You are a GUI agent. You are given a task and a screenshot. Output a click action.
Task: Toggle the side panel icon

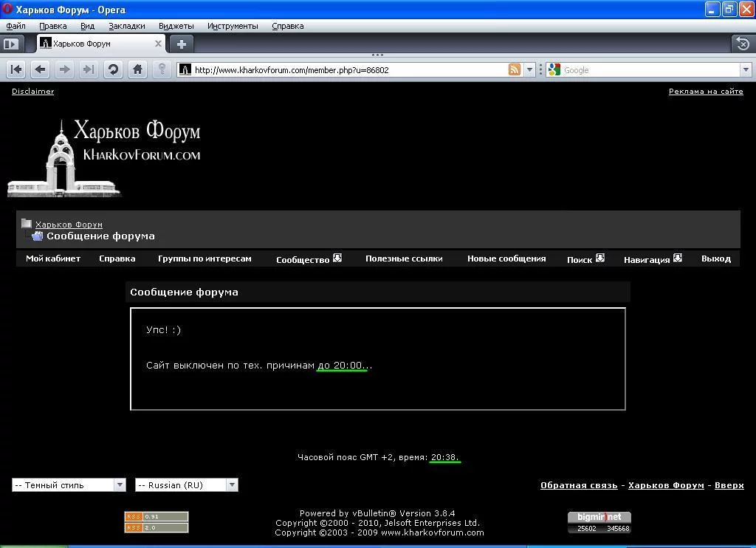pyautogui.click(x=10, y=44)
